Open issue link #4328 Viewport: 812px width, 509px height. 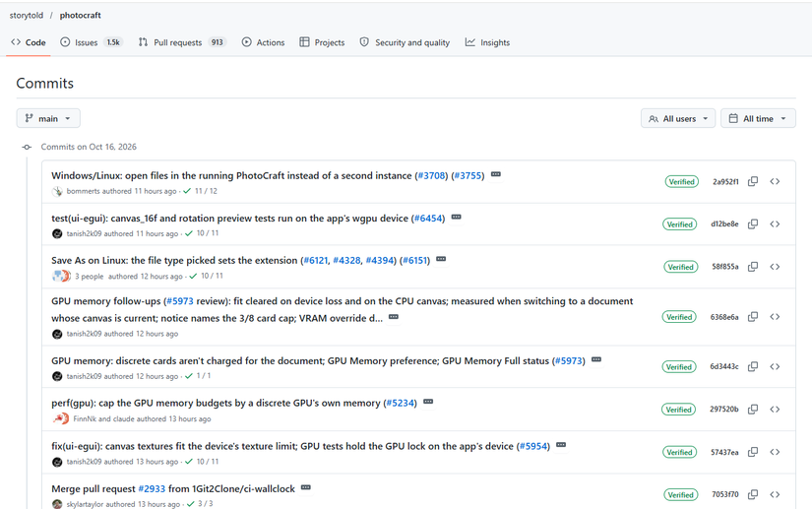click(346, 261)
